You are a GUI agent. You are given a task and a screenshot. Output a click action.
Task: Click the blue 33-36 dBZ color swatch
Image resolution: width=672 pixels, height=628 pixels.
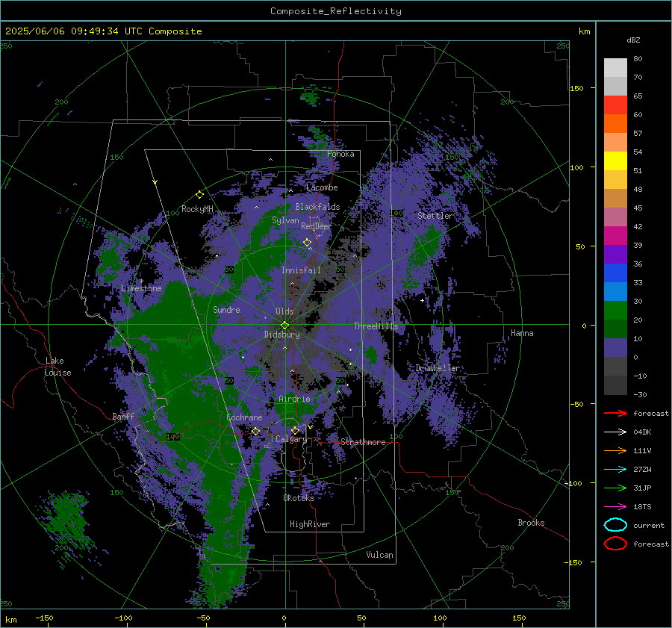pyautogui.click(x=615, y=273)
